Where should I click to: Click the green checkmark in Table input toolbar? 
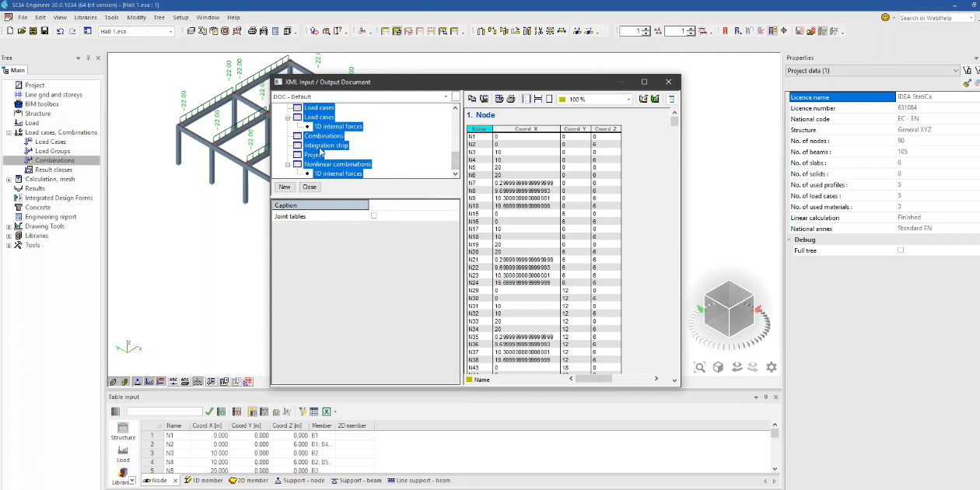(x=209, y=411)
